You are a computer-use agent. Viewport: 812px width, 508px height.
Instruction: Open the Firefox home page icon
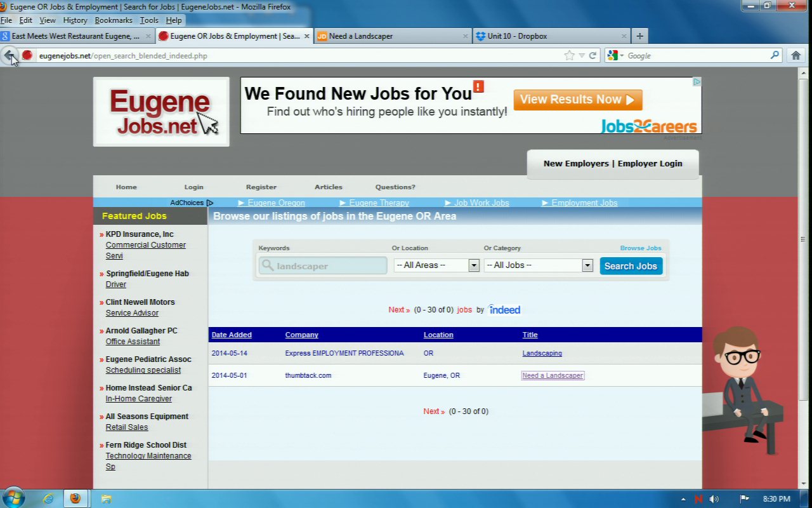(x=796, y=55)
